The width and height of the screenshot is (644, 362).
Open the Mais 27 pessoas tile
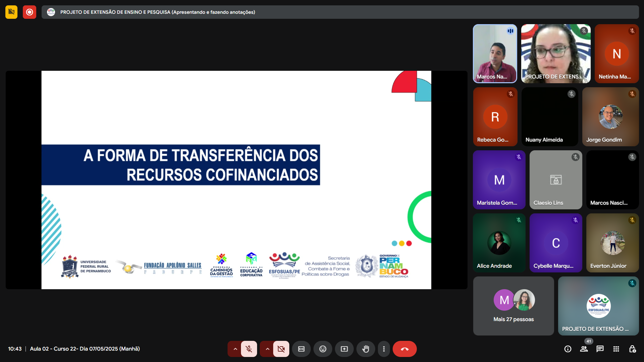tap(513, 306)
